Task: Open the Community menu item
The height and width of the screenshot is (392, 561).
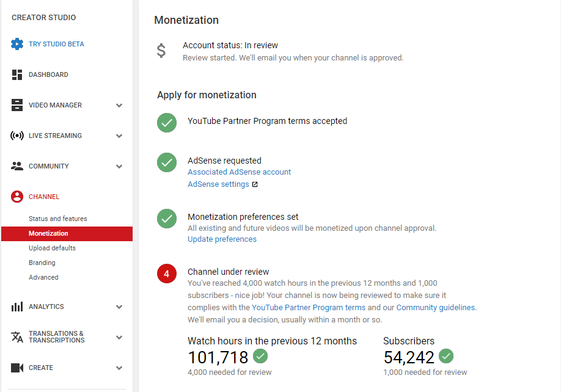Action: (x=49, y=166)
